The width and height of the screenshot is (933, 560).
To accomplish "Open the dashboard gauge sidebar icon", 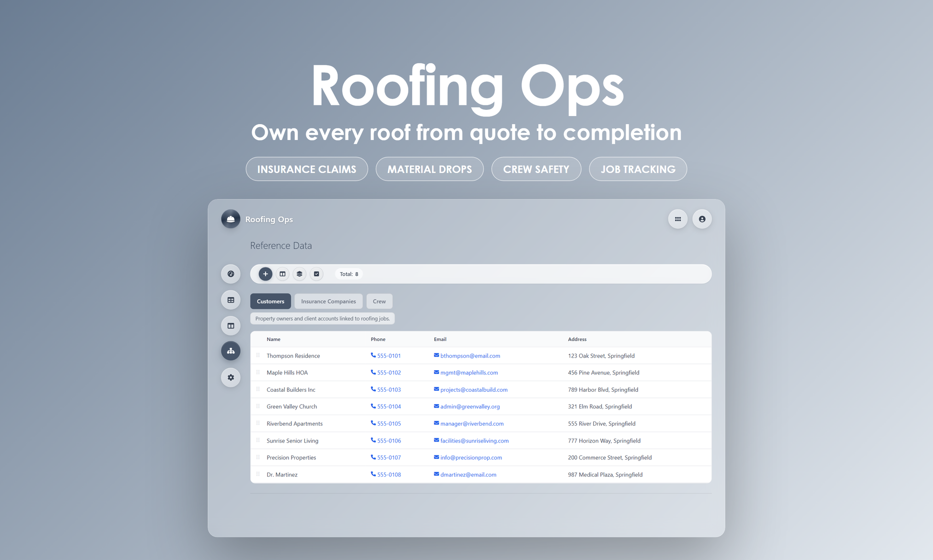I will point(231,274).
